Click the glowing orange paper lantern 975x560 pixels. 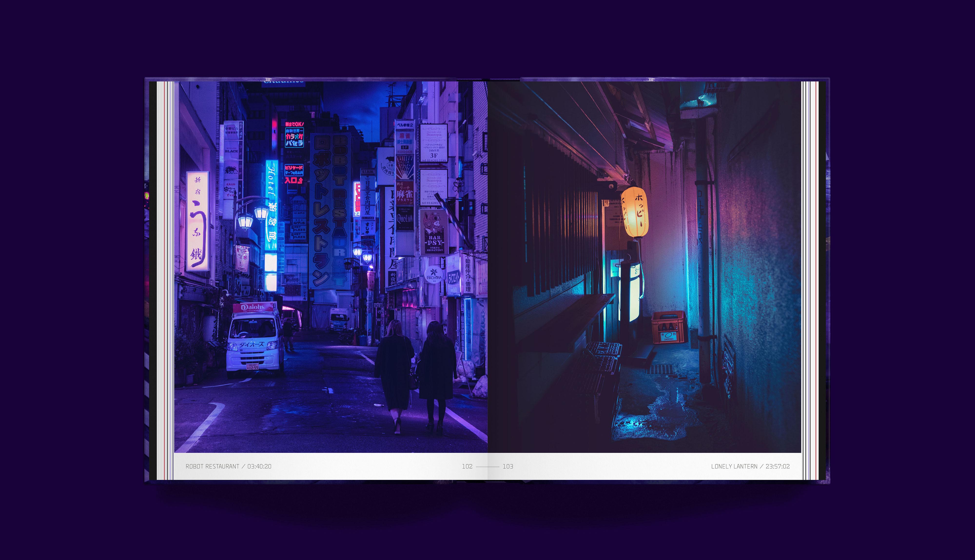tap(635, 212)
